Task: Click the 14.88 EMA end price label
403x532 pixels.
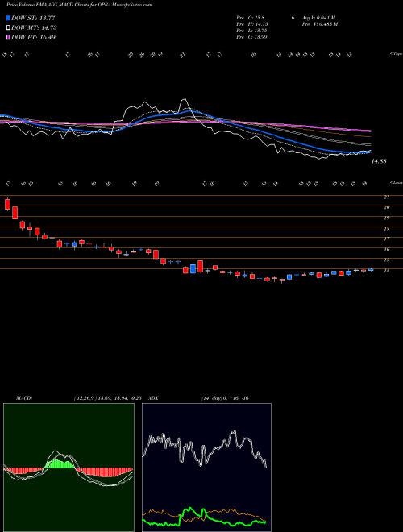Action: (x=379, y=162)
